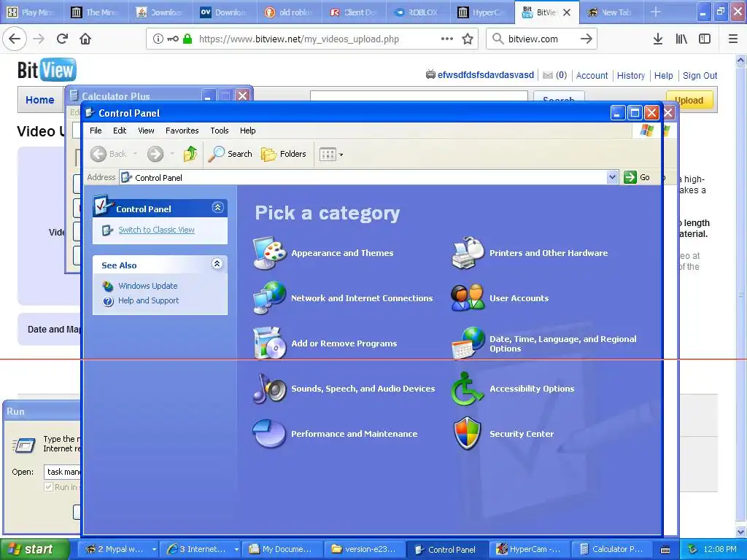Open Sounds, Speech, and Audio Devices icon
Viewport: 747px width, 560px height.
click(270, 388)
